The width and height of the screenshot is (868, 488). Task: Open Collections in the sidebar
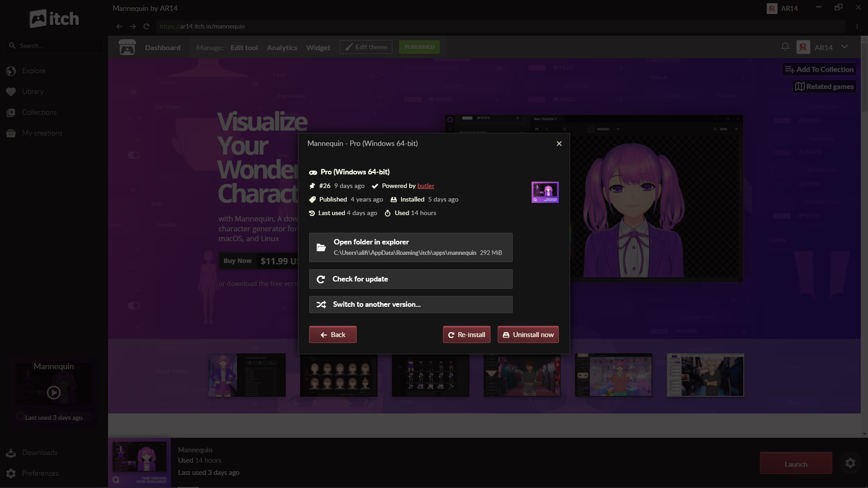[x=39, y=113]
